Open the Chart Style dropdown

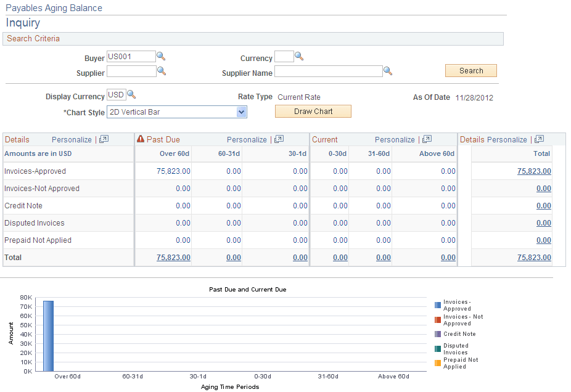click(242, 112)
